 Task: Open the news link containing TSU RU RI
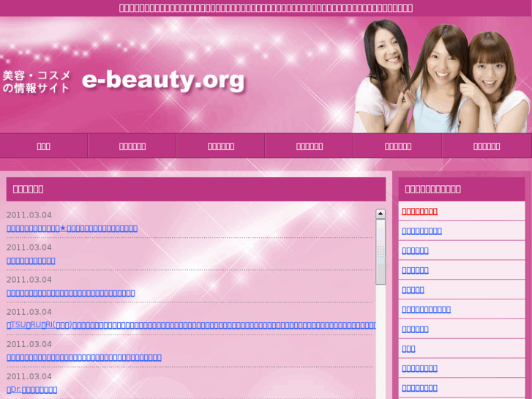click(x=191, y=325)
